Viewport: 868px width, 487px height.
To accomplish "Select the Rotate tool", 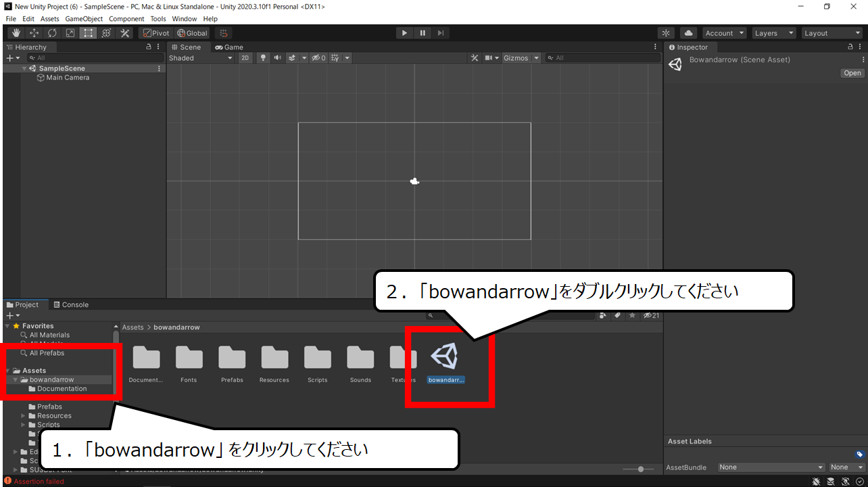I will 52,33.
